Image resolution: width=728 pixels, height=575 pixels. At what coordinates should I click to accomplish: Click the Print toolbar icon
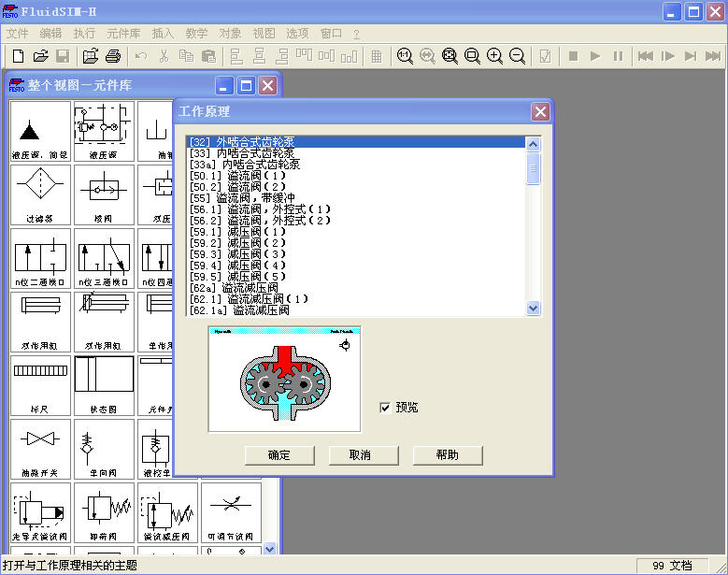click(113, 56)
